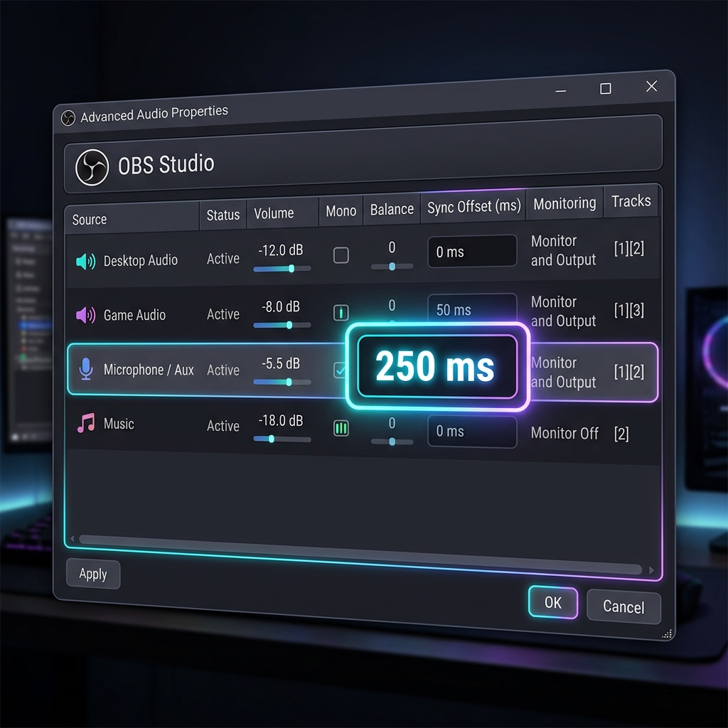The width and height of the screenshot is (728, 728).
Task: Click Desktop Audio sync offset field
Action: coord(472,251)
